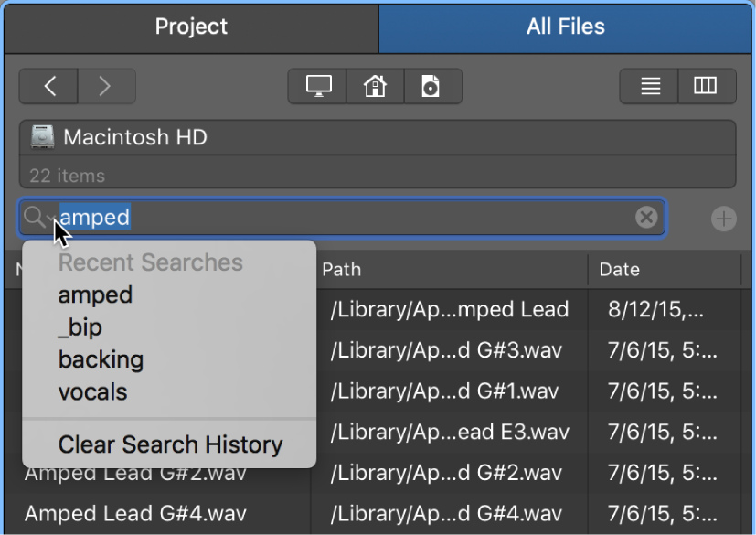Sort files by the Date column header
Screen dimensions: 756x535
click(x=620, y=270)
